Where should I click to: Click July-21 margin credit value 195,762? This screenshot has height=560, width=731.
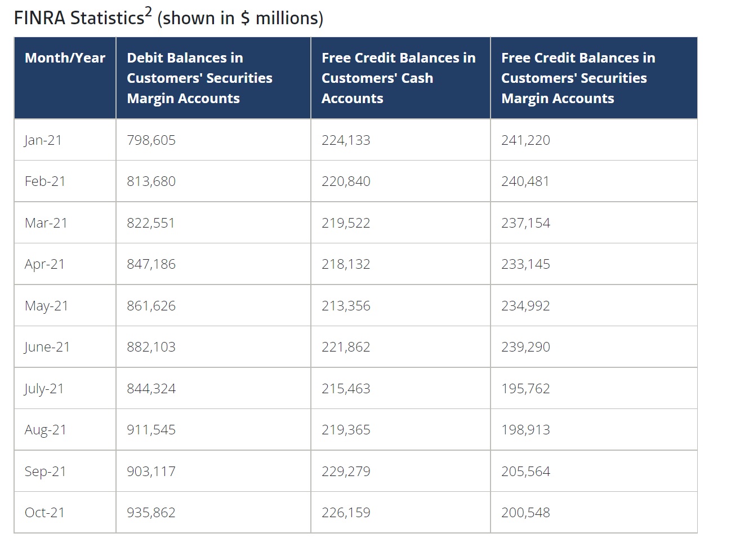(x=525, y=389)
